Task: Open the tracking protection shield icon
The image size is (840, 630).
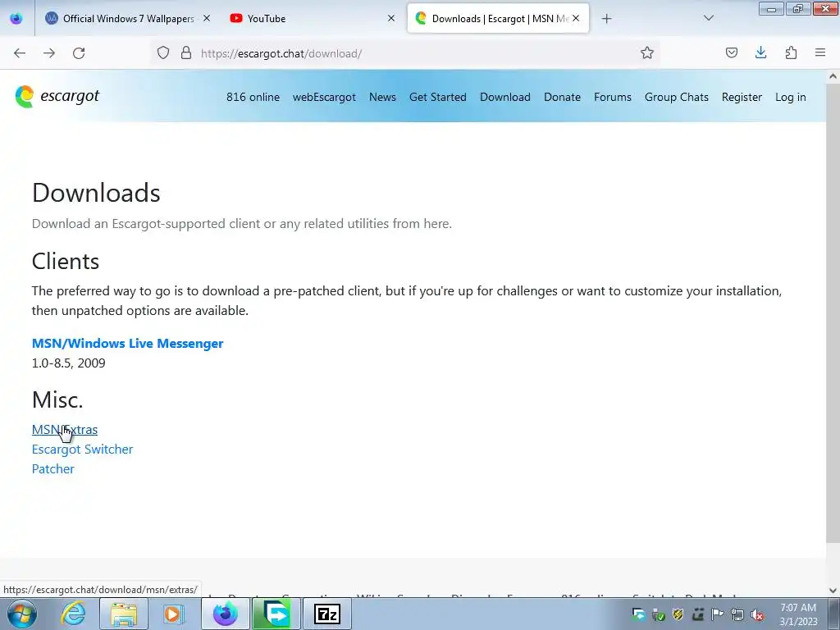Action: click(163, 53)
